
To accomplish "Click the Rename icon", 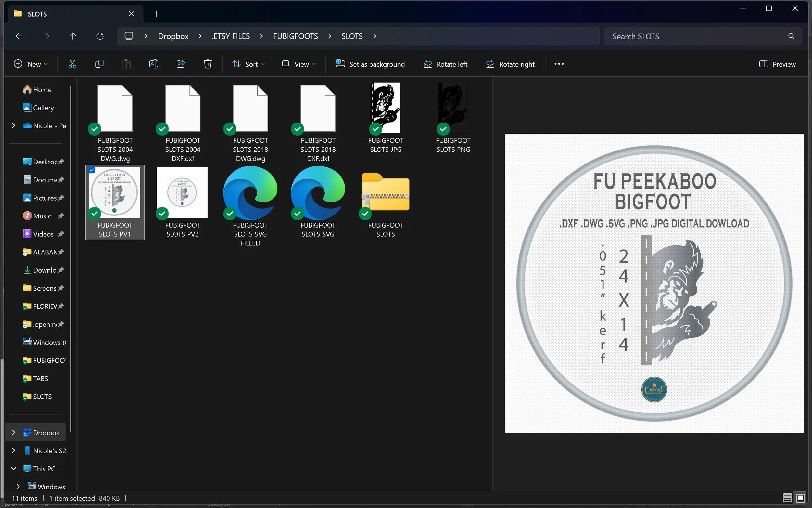I will 153,64.
